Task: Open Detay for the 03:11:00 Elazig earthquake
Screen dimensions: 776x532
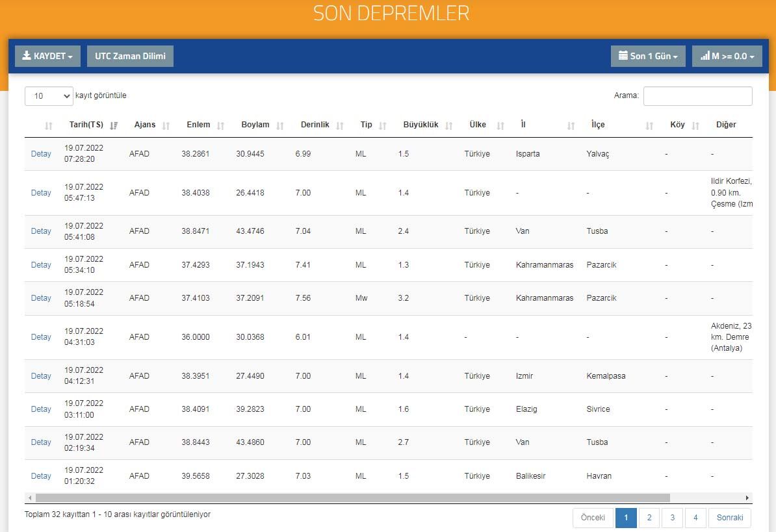Action: pos(41,409)
